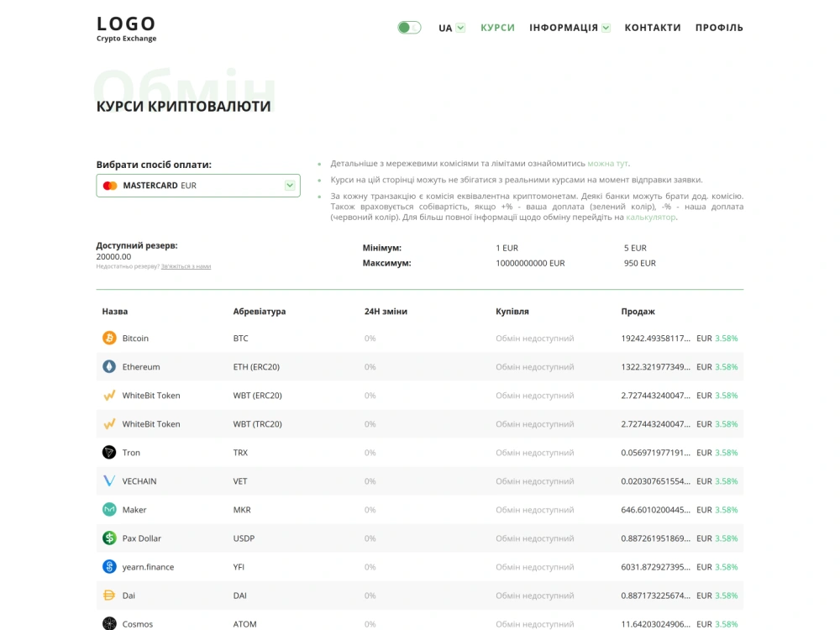Click the YFI abbreviation cell
Image resolution: width=840 pixels, height=630 pixels.
[239, 567]
